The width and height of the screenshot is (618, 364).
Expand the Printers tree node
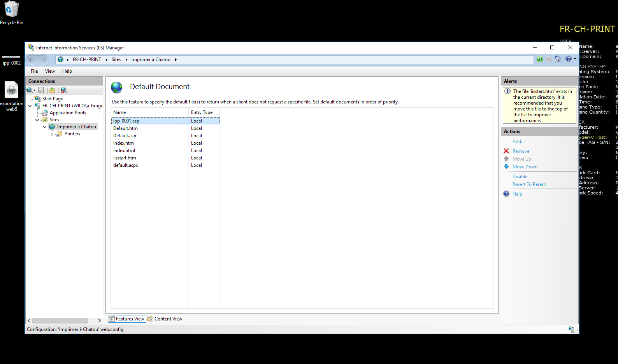pos(52,134)
